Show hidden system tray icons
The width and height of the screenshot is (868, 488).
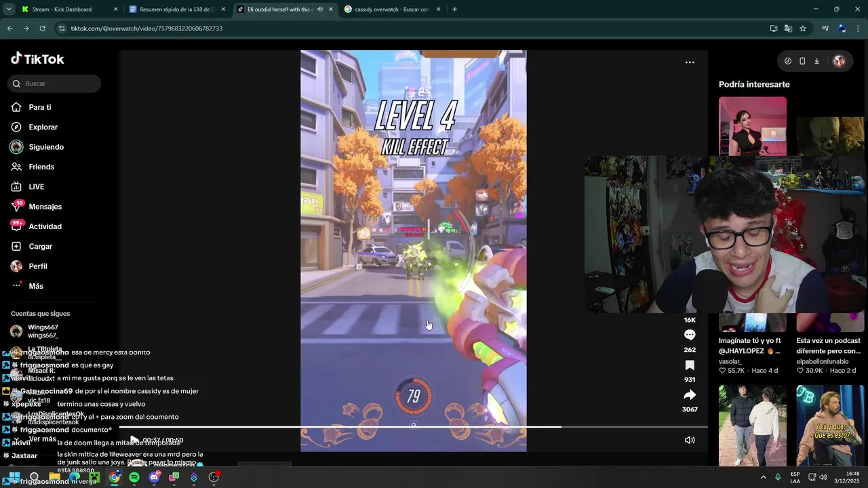tap(764, 477)
